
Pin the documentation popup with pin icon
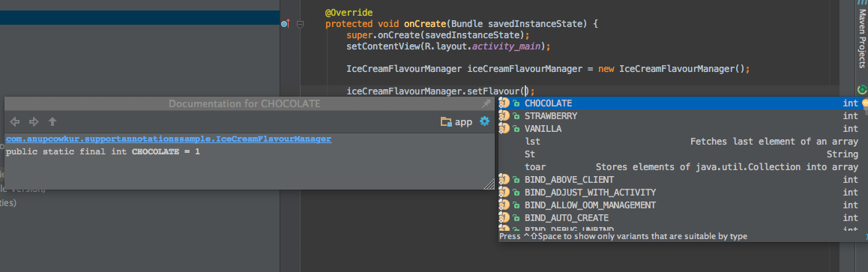click(486, 104)
